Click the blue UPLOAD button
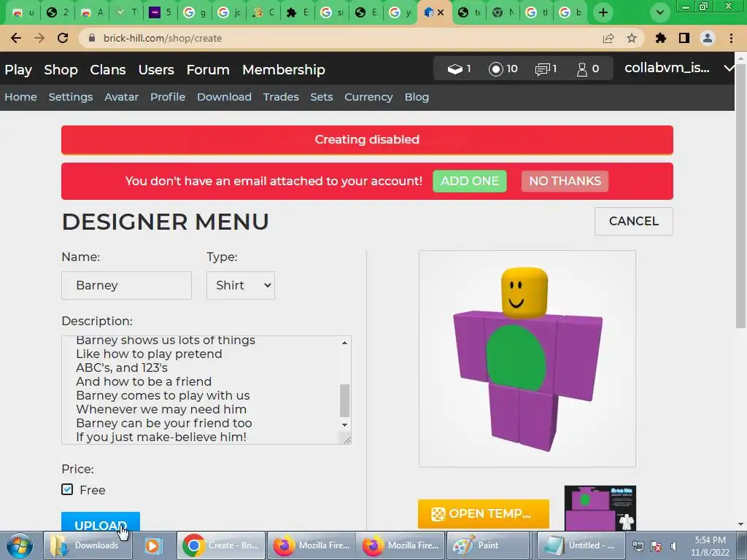Screen dimensions: 747x560 click(101, 522)
